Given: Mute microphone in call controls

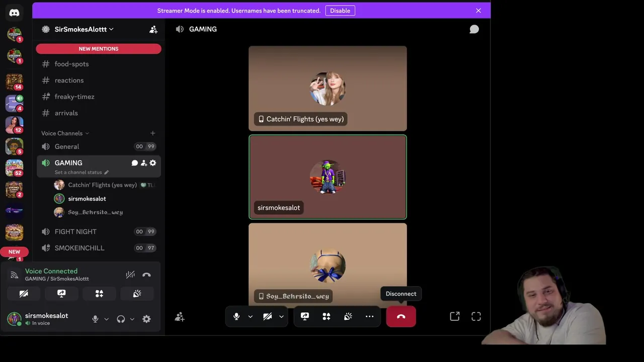Looking at the screenshot, I should pos(236,316).
